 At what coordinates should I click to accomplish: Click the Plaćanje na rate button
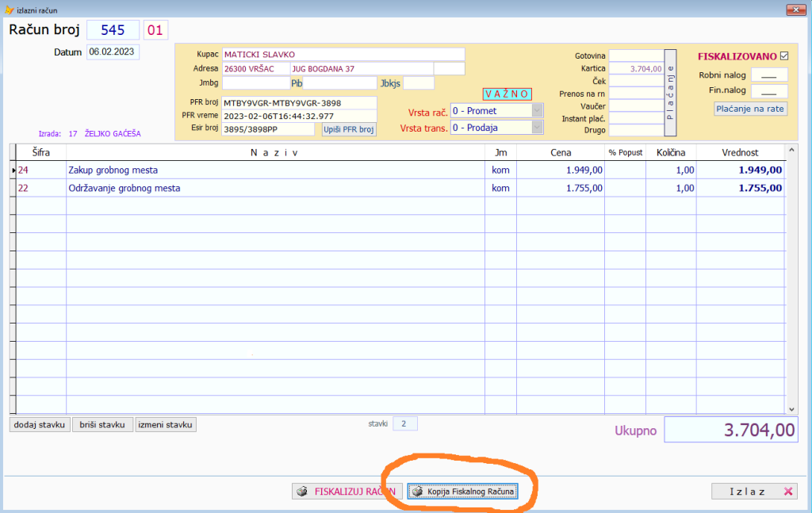[x=750, y=109]
